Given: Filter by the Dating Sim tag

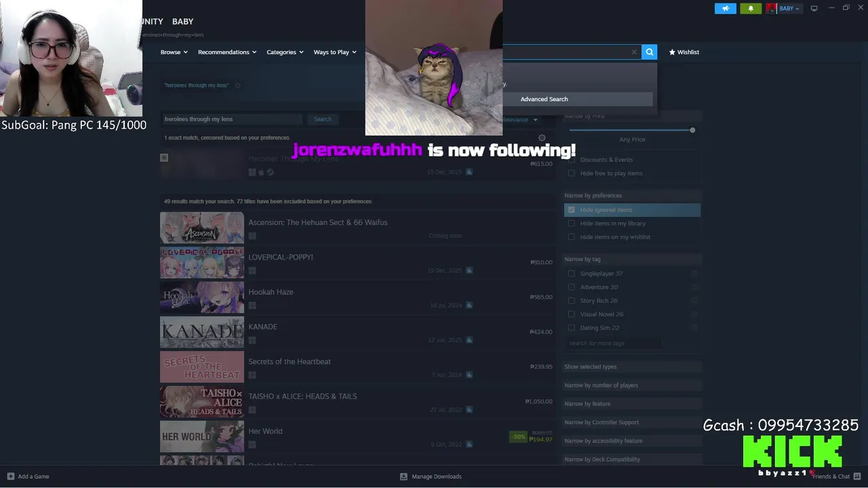Looking at the screenshot, I should click(571, 328).
